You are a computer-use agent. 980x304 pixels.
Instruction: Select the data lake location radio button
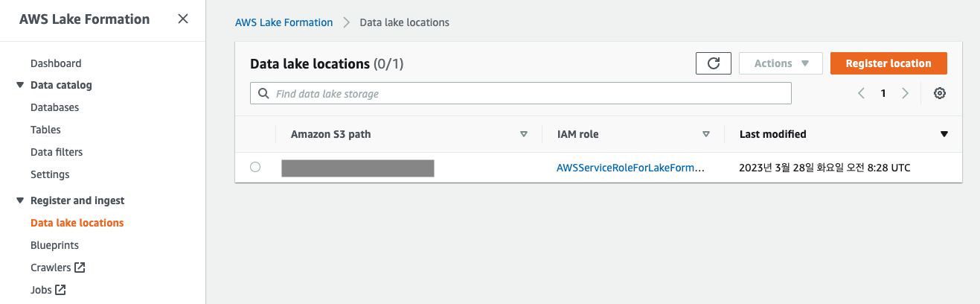(255, 167)
